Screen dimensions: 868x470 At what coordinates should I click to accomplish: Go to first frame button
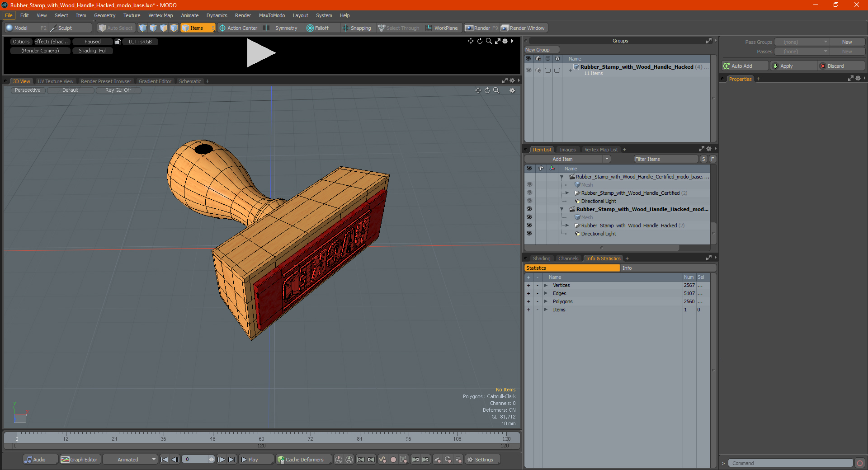tap(165, 460)
